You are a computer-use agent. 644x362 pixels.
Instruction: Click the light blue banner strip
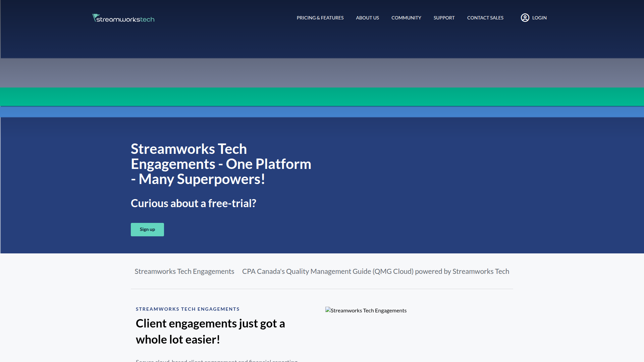pyautogui.click(x=322, y=112)
